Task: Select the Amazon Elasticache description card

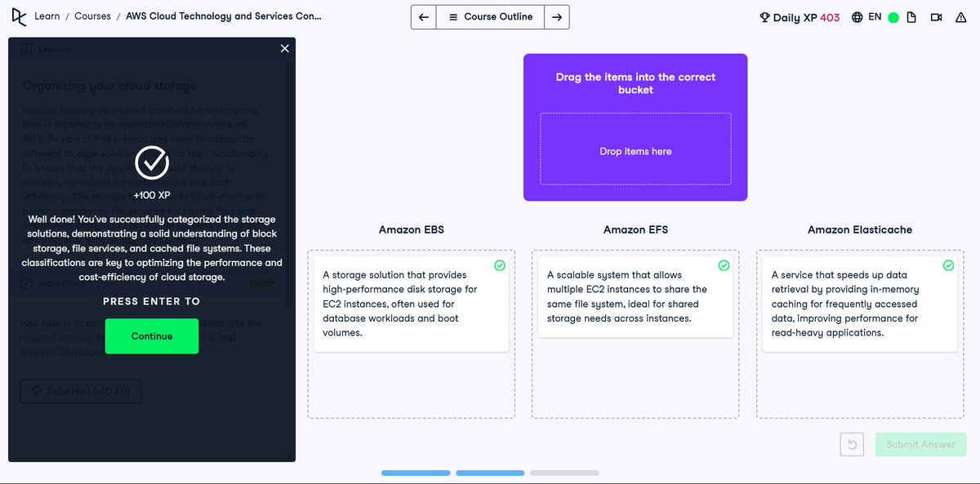Action: pos(859,304)
